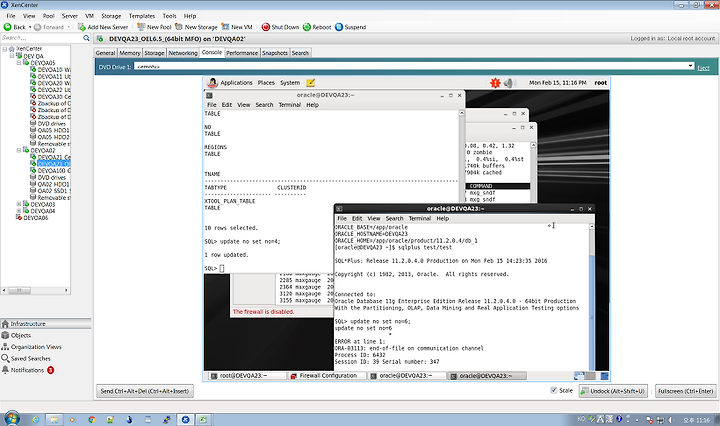Open the VM menu
This screenshot has height=426, width=720.
89,16
